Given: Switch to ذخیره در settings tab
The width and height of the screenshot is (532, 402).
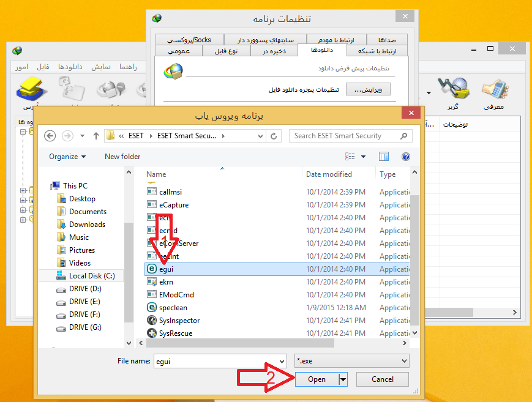Looking at the screenshot, I should pyautogui.click(x=274, y=51).
